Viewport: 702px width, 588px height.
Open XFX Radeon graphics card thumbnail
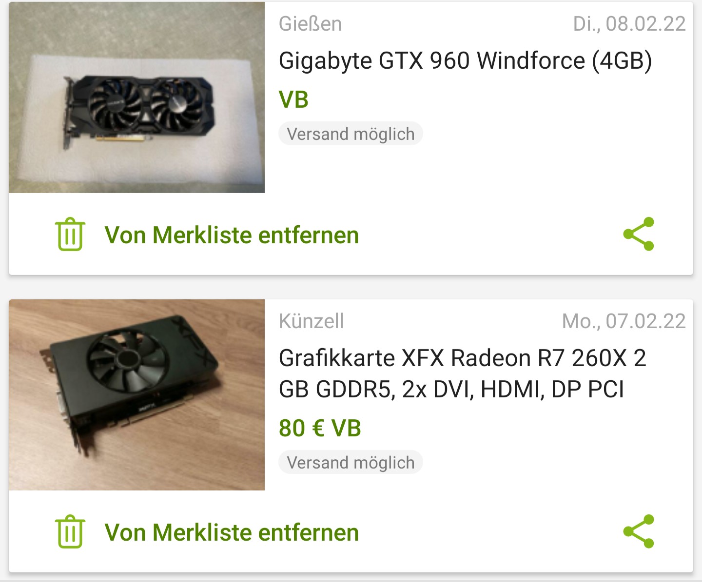(x=136, y=395)
